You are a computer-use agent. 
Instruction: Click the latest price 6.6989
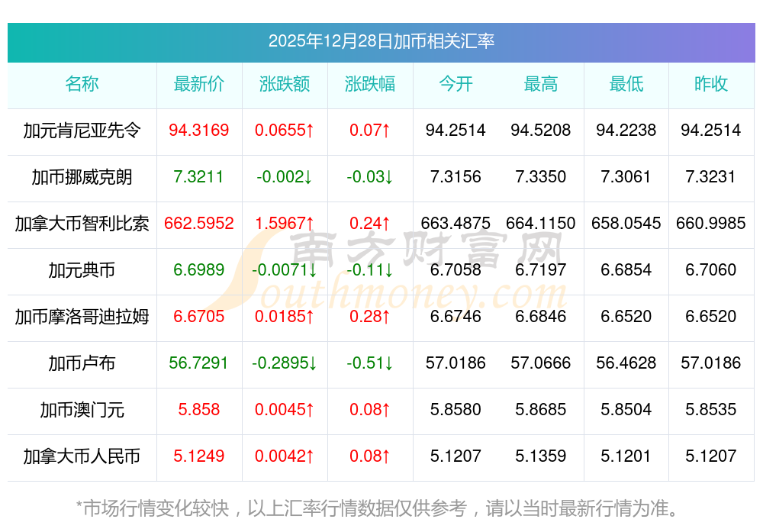click(x=199, y=269)
